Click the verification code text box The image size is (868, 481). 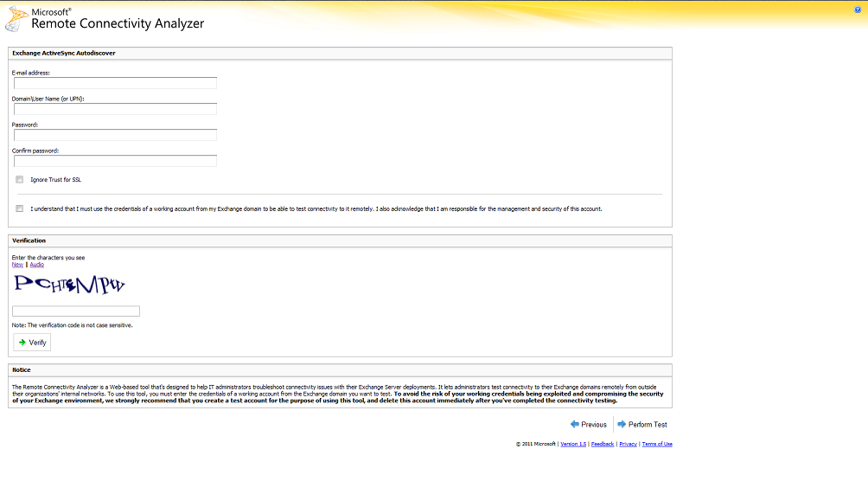coord(76,311)
